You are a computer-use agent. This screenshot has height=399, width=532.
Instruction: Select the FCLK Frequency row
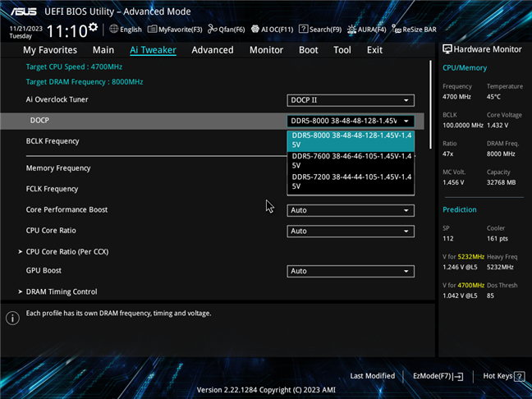tap(52, 189)
